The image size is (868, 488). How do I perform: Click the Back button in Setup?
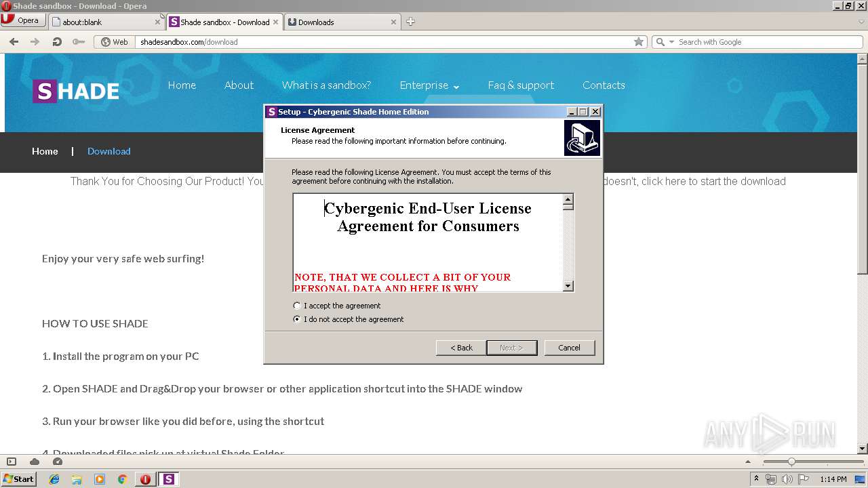point(461,348)
